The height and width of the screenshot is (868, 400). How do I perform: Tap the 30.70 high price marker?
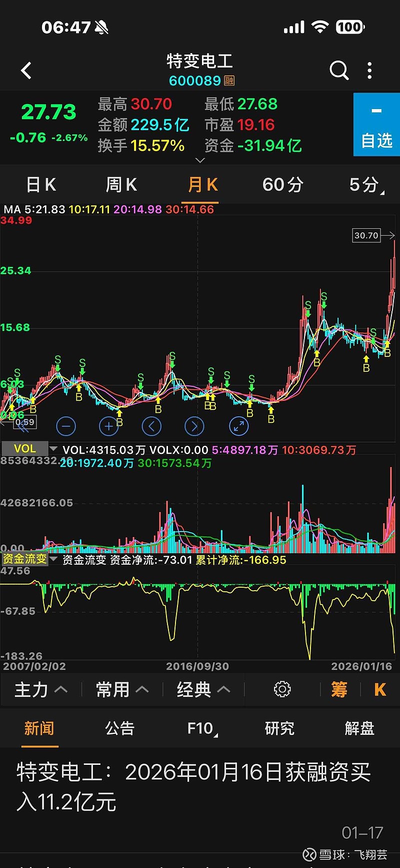[366, 235]
